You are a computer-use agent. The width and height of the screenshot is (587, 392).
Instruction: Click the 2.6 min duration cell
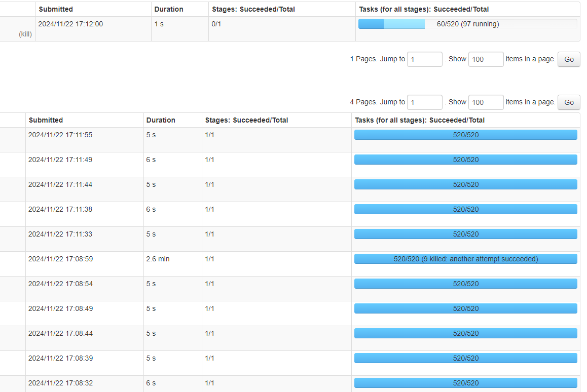click(x=158, y=259)
